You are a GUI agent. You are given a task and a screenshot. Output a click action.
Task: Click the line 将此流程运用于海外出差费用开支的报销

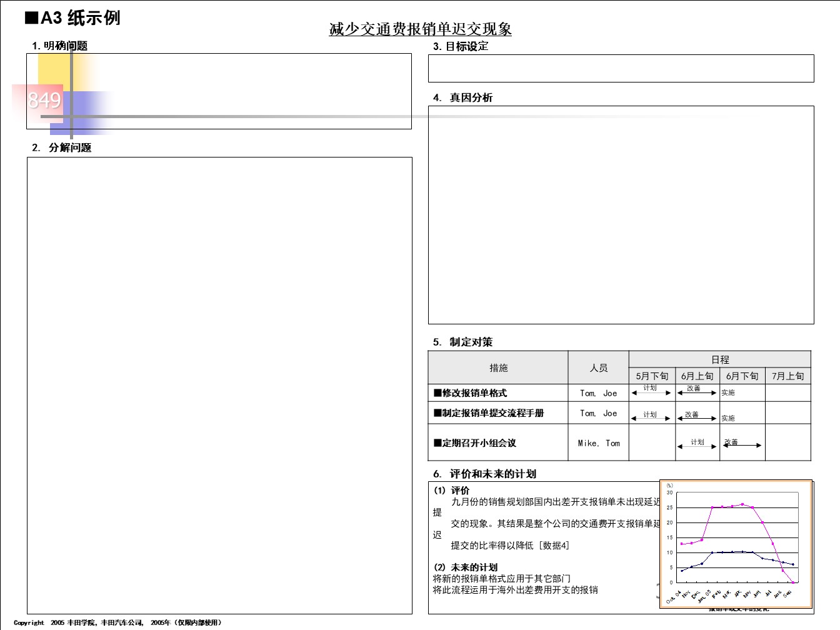tap(516, 590)
